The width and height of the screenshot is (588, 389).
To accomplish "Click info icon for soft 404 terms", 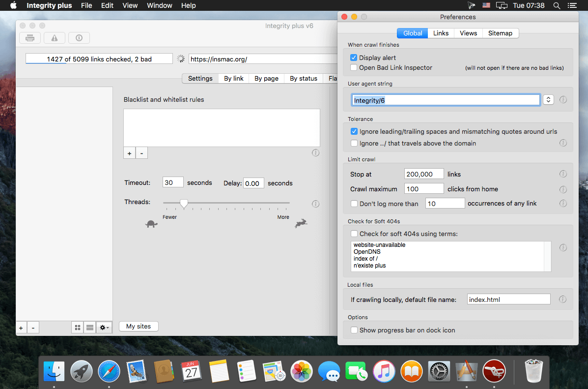I will click(x=563, y=248).
